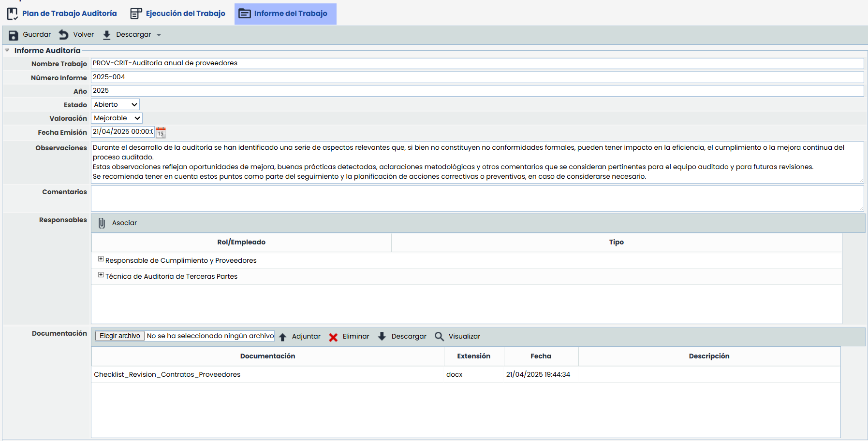Expand Técnica de Auditoría de Terceras Partes

101,275
